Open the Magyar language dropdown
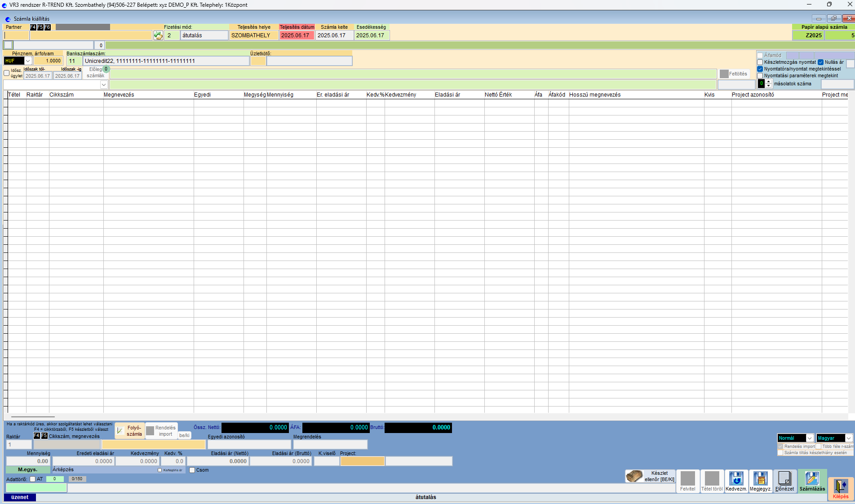Screen dimensions: 855x504 [x=848, y=438]
